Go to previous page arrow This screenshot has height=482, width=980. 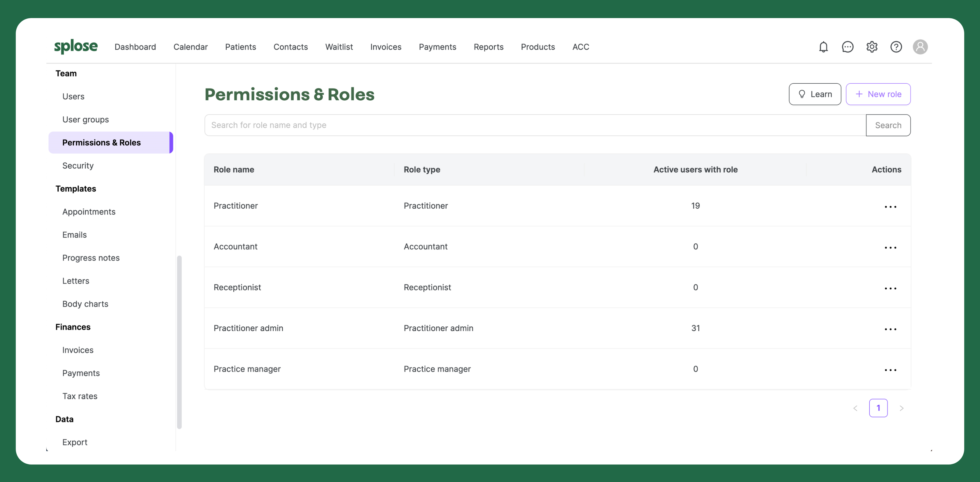[855, 408]
